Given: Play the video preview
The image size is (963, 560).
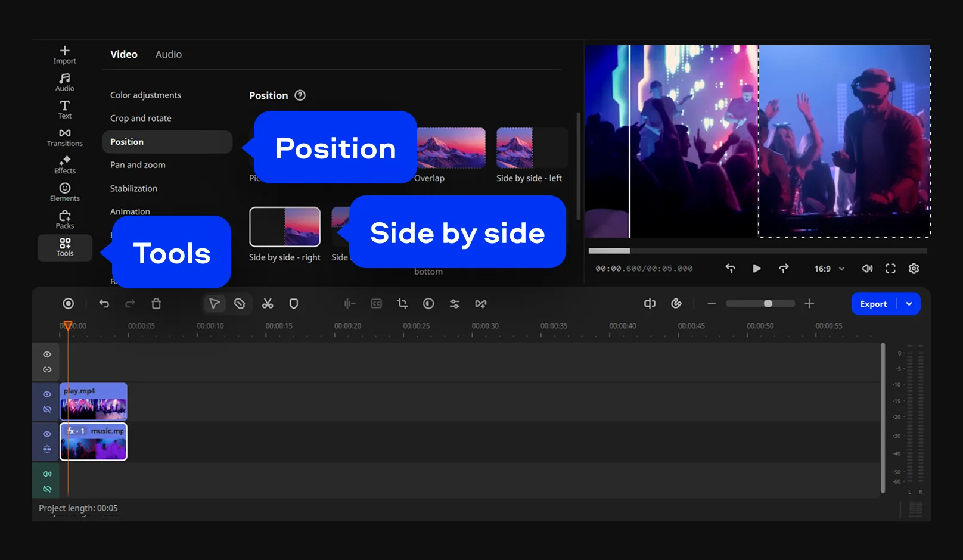Looking at the screenshot, I should point(756,269).
